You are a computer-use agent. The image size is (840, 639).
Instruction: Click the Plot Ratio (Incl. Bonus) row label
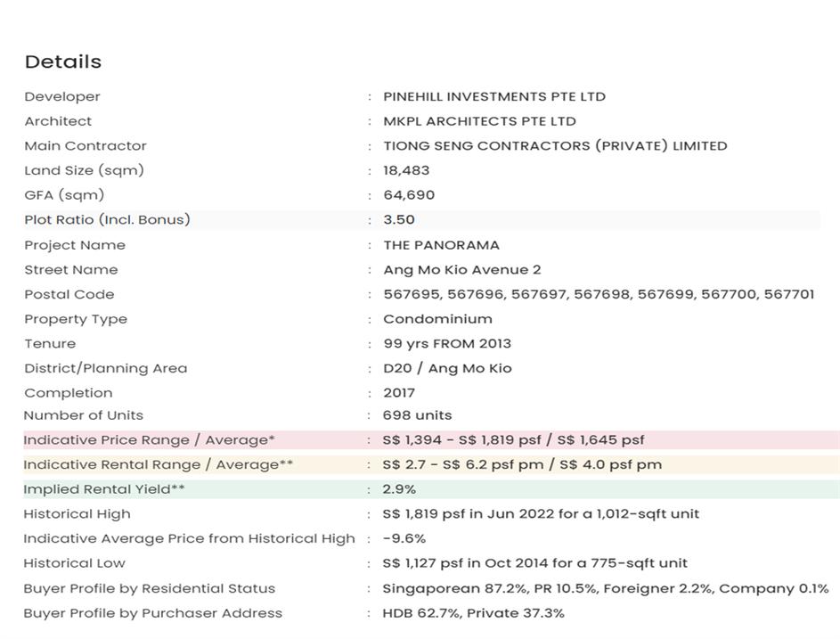[107, 219]
